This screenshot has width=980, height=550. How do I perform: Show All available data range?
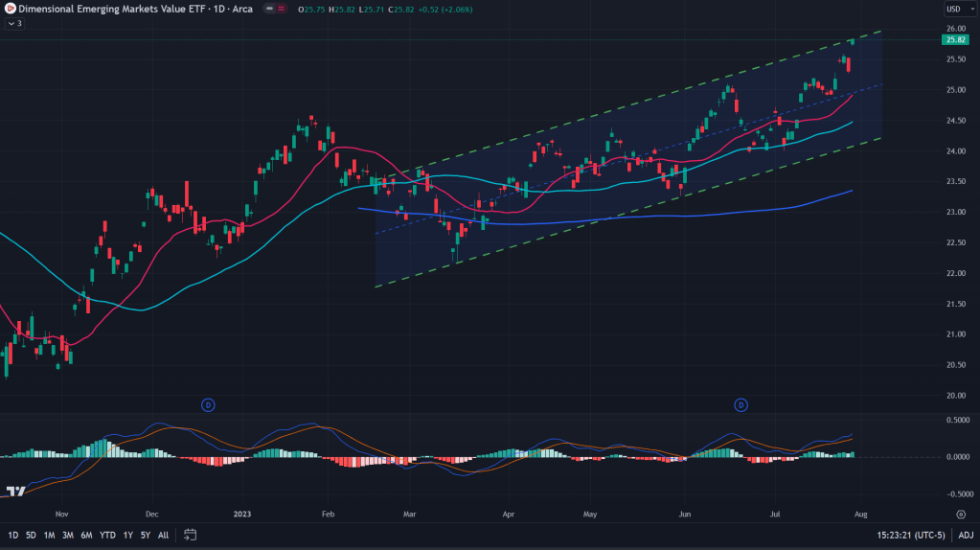163,535
